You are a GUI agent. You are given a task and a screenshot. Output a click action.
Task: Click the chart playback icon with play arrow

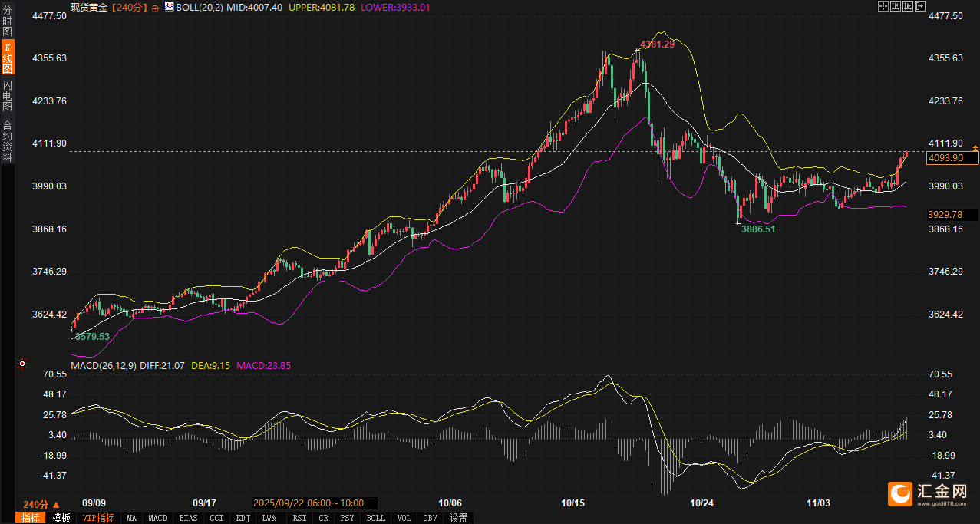pyautogui.click(x=909, y=6)
